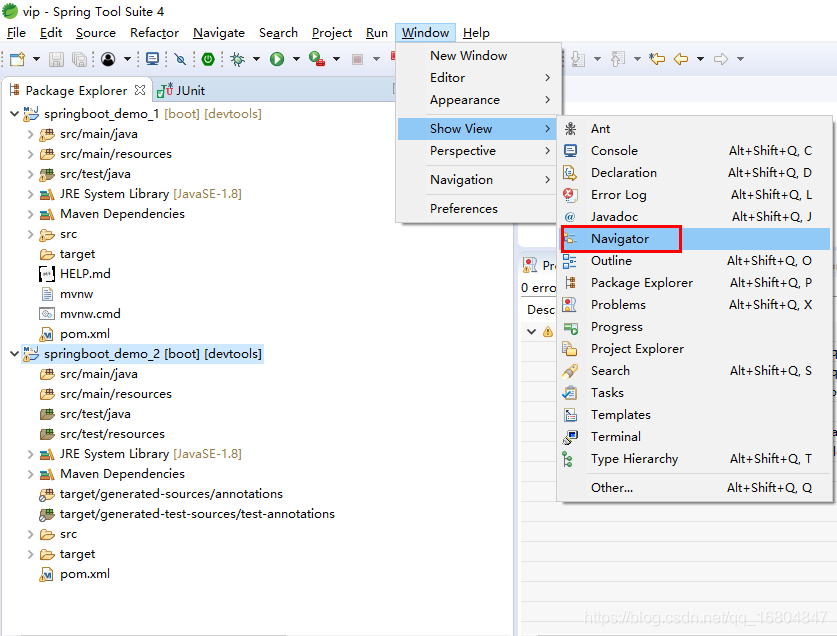The image size is (837, 636).
Task: Click the green Boot Dashboard power icon
Action: [208, 59]
